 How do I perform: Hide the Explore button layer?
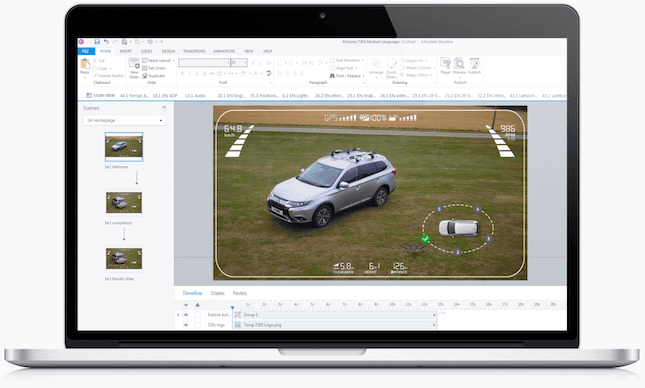pyautogui.click(x=186, y=315)
